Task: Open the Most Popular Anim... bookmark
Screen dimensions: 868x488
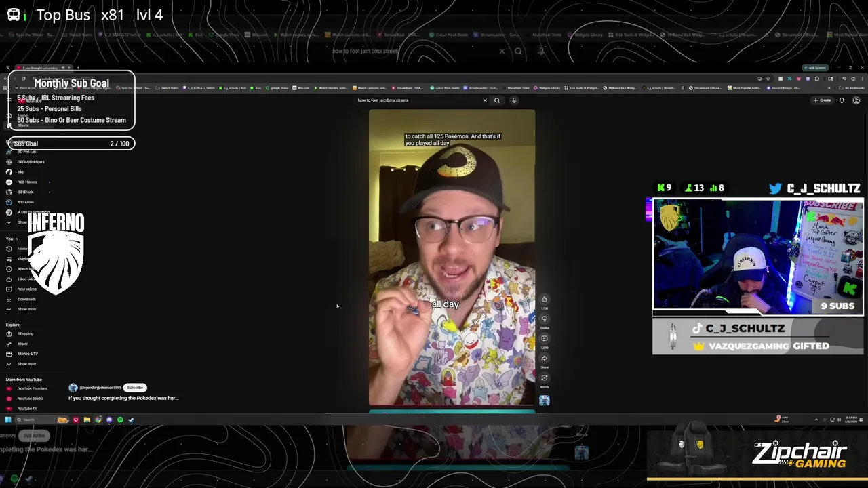Action: point(745,87)
